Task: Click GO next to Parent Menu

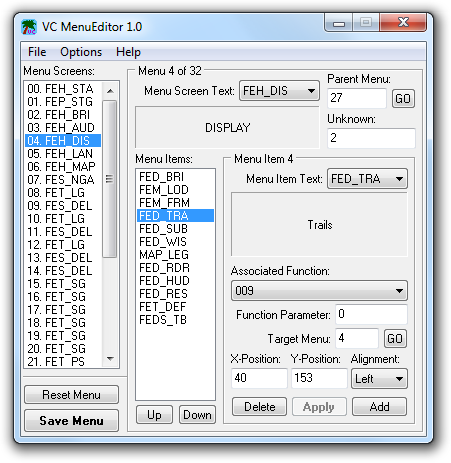Action: [403, 99]
